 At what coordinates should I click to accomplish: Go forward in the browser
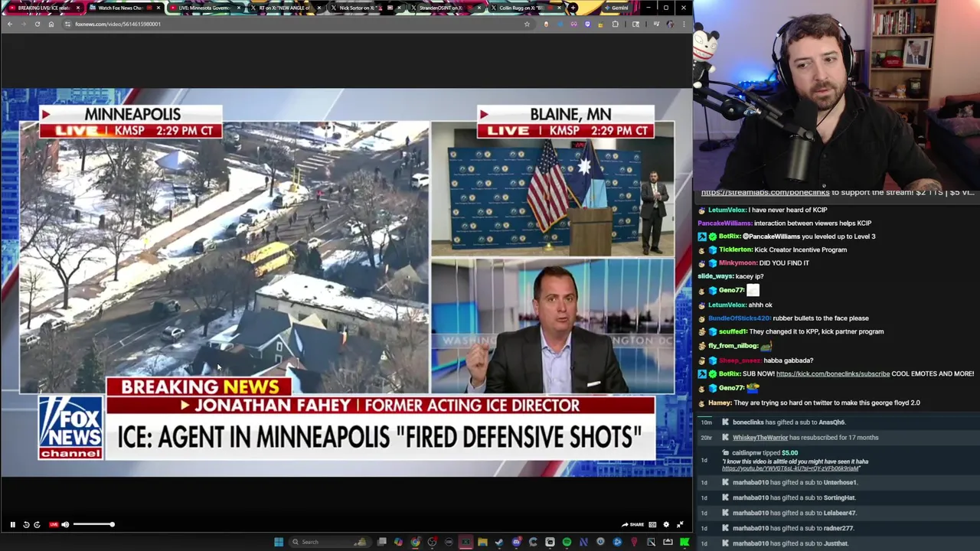point(23,24)
